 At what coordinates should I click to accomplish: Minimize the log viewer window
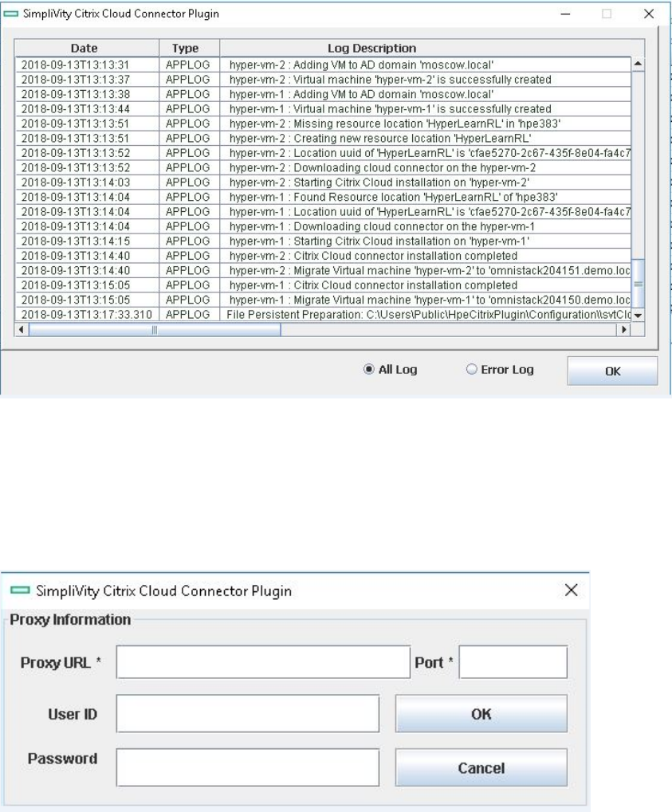click(x=565, y=14)
